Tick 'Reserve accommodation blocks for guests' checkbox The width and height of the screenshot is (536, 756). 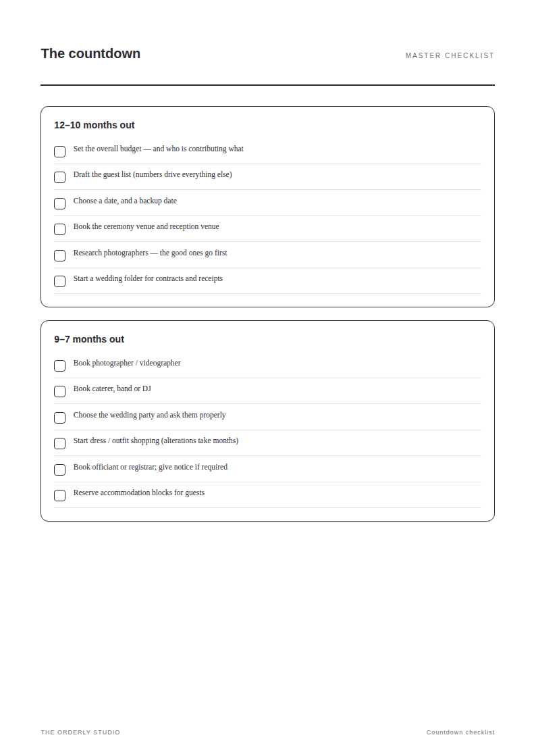click(59, 495)
